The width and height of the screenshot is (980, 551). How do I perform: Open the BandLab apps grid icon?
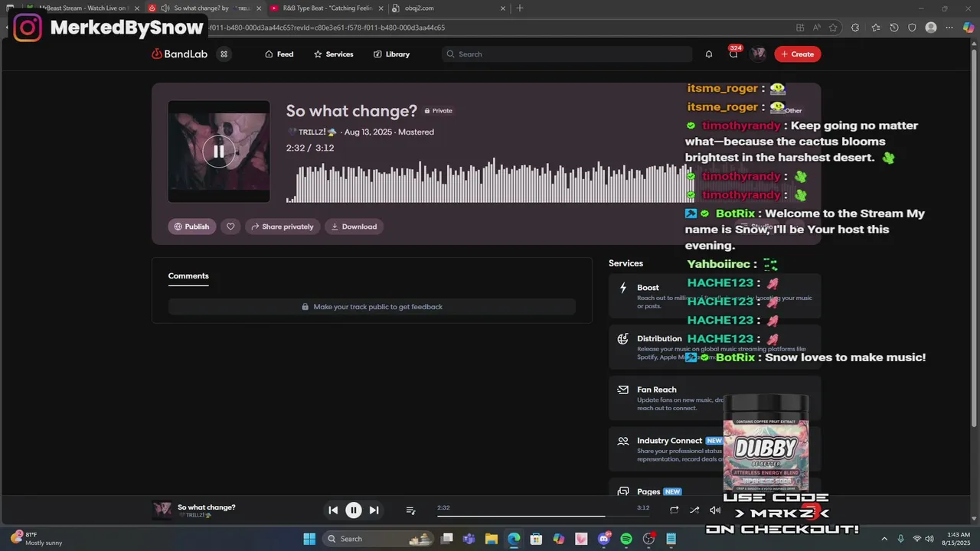[224, 54]
